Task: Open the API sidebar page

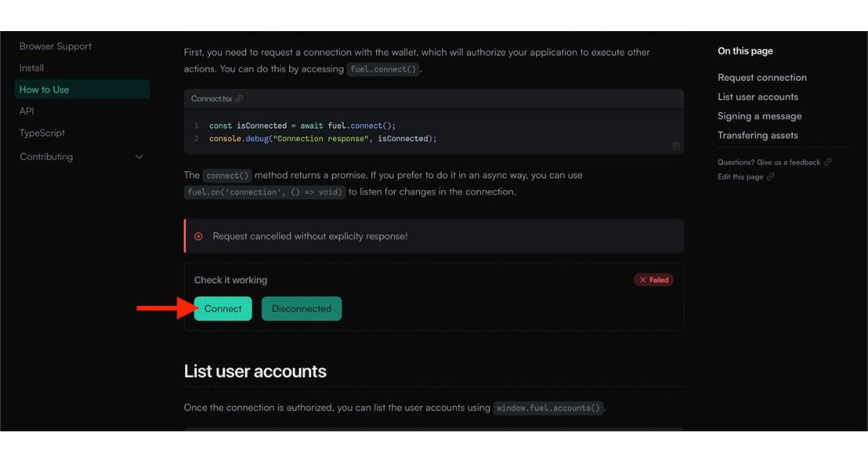Action: pyautogui.click(x=27, y=111)
